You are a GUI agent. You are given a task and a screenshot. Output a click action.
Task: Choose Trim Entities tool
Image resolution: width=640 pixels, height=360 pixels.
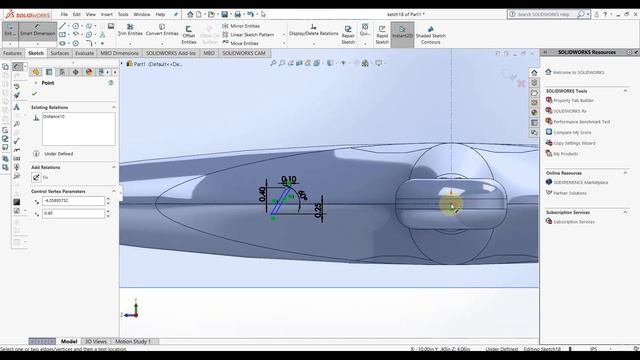[x=130, y=30]
